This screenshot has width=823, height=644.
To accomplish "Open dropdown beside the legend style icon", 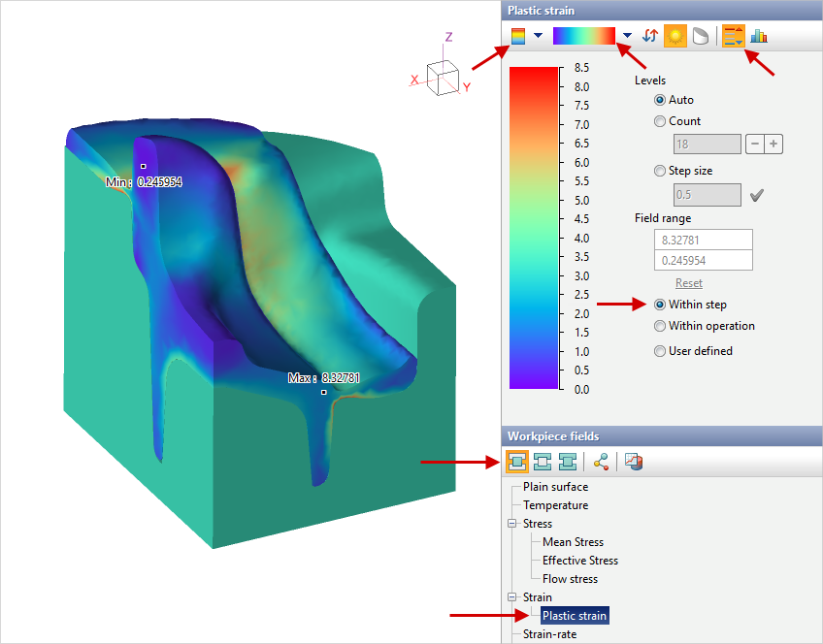I will (538, 36).
